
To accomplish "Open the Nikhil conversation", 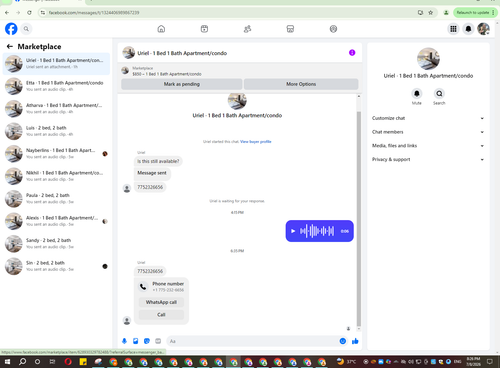I will [x=56, y=176].
